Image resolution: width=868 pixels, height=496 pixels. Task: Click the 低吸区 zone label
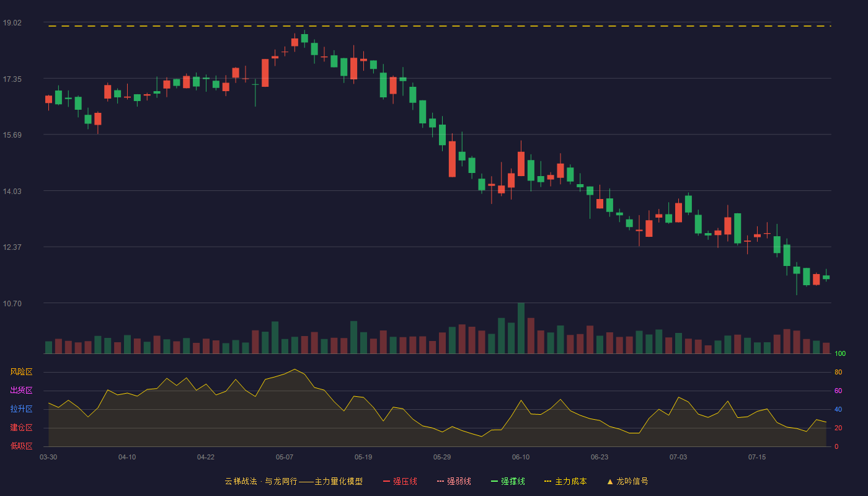tap(21, 446)
